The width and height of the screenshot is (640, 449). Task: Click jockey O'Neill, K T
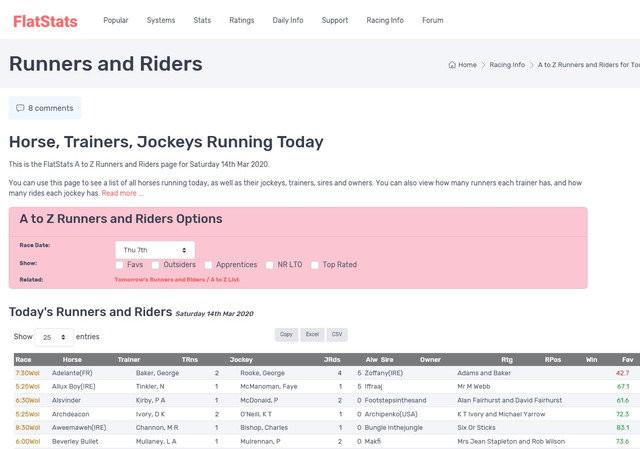pos(256,414)
